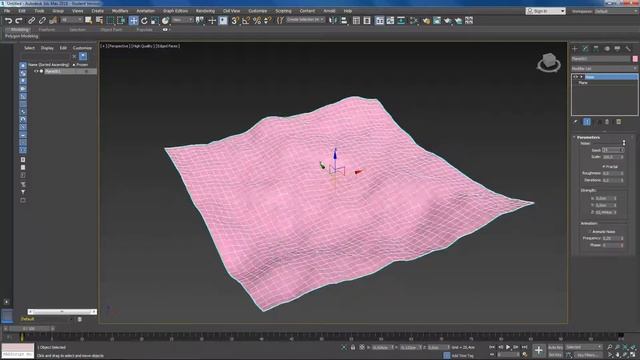Image resolution: width=640 pixels, height=360 pixels.
Task: Activate the Select and Move tool
Action: coord(133,20)
